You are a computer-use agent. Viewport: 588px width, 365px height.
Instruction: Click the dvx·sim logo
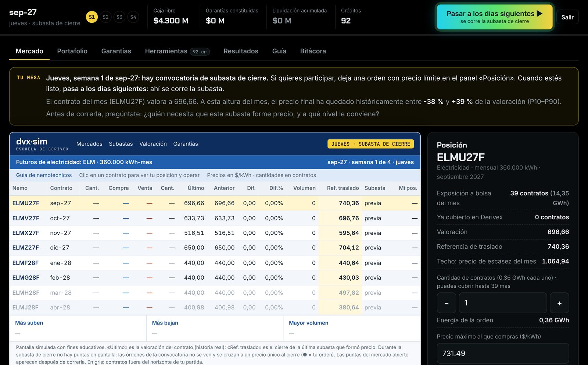click(42, 144)
